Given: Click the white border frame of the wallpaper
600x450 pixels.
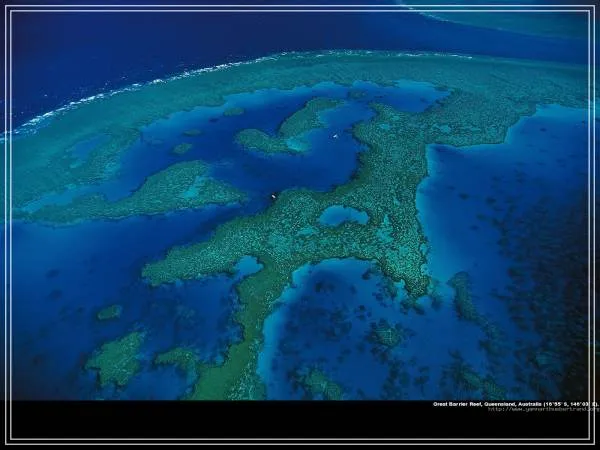Looking at the screenshot, I should click(x=300, y=7).
